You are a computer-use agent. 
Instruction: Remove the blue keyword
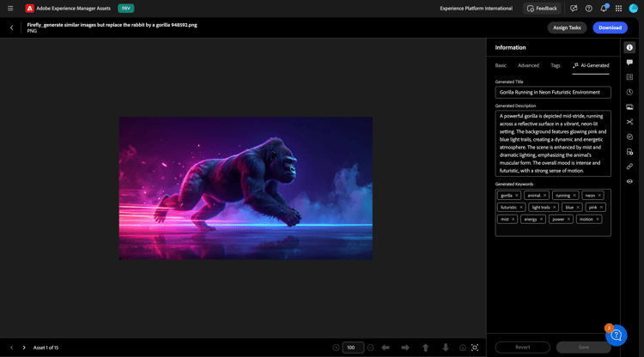578,207
